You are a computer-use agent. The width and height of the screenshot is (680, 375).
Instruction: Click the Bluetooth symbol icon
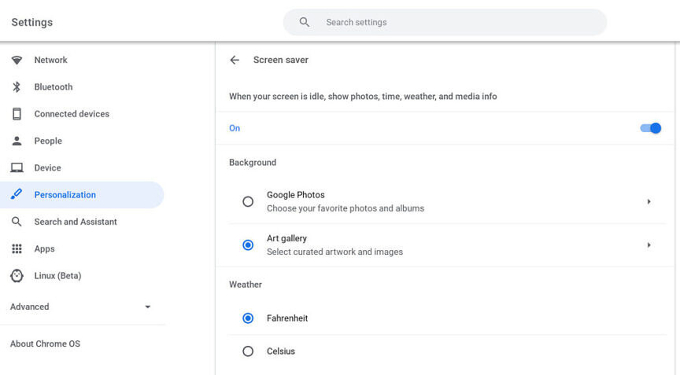tap(16, 87)
